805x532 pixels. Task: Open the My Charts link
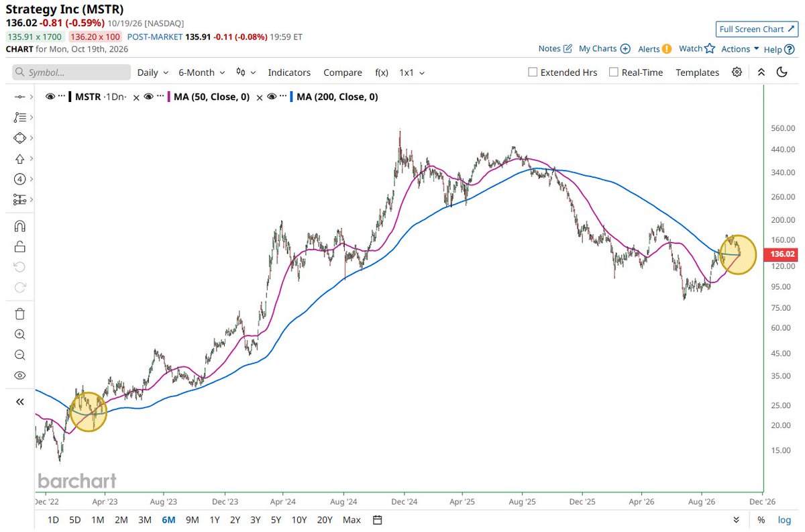click(x=604, y=49)
